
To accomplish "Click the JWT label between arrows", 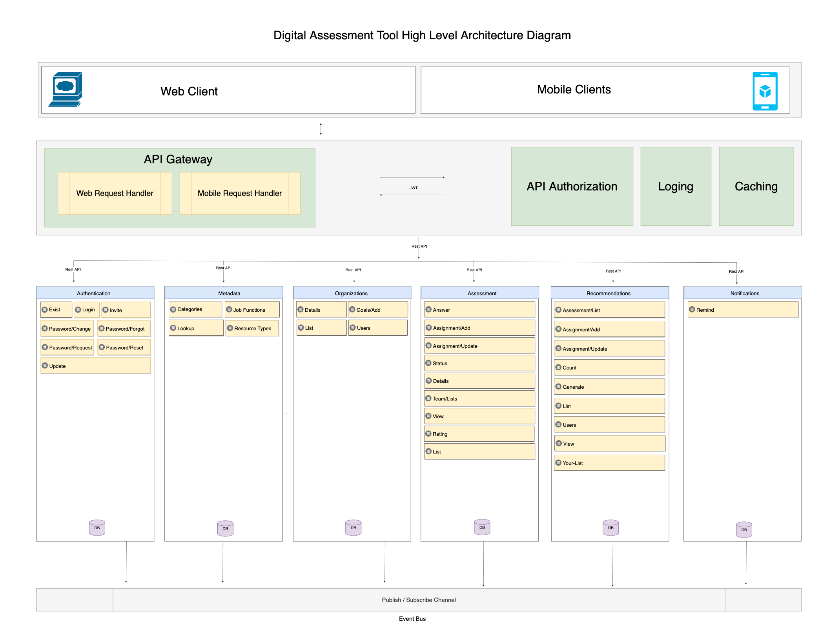I will [x=413, y=188].
